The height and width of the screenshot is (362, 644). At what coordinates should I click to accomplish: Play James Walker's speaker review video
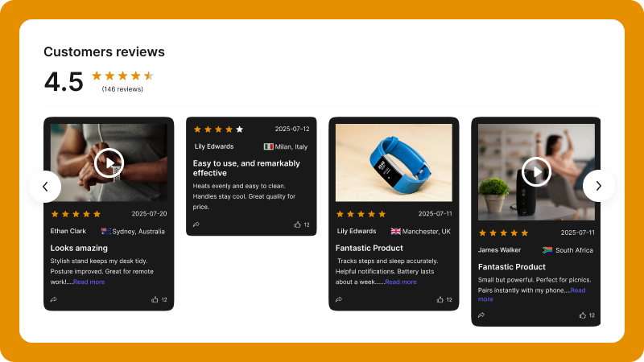[536, 171]
